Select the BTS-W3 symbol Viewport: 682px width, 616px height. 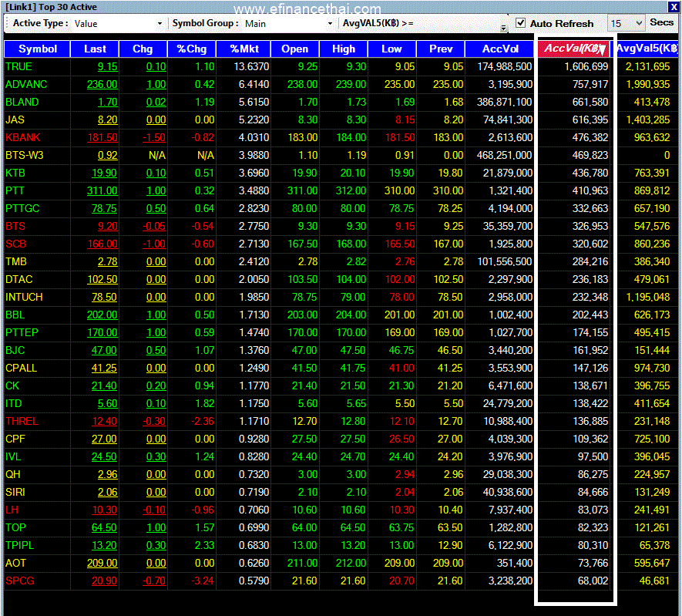coord(25,155)
